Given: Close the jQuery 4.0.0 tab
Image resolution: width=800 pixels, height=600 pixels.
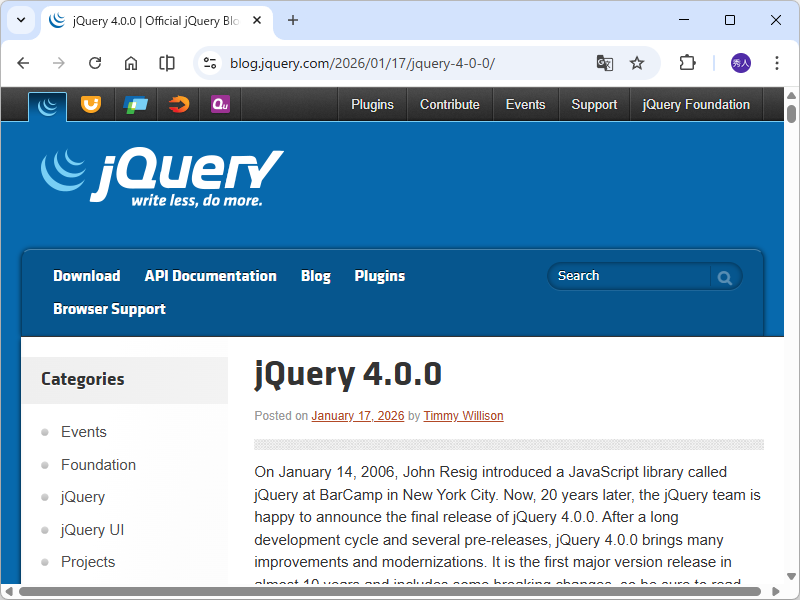Looking at the screenshot, I should tap(257, 20).
